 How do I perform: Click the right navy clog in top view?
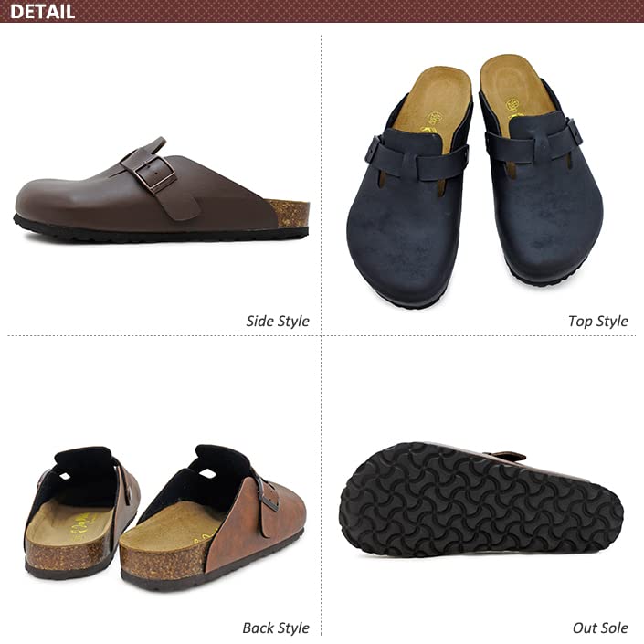(540, 168)
